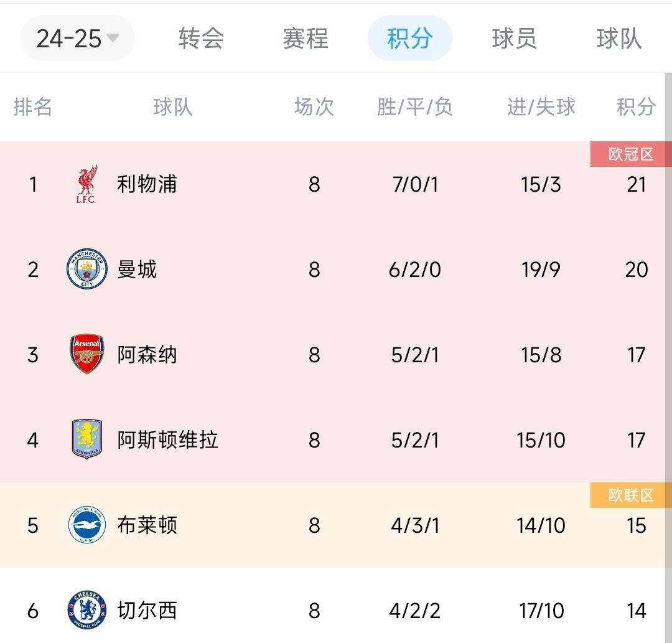Click the Aston Villa badge
The image size is (672, 643).
click(x=86, y=440)
